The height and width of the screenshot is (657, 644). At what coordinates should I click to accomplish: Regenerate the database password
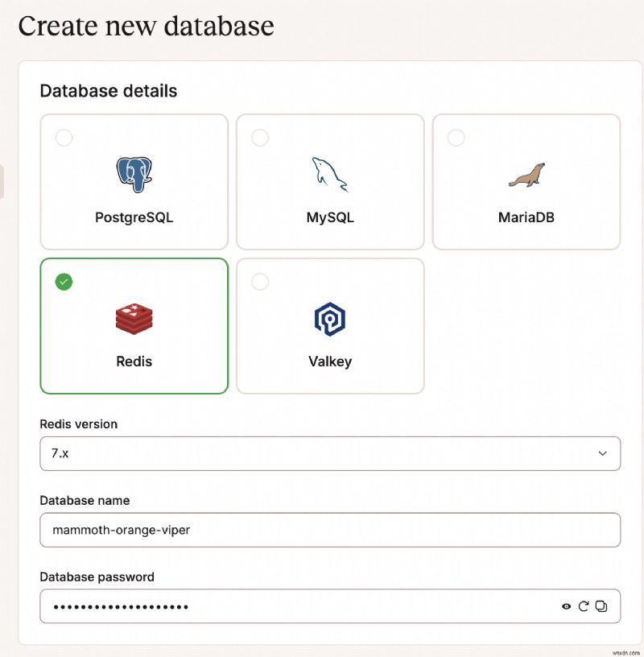(x=584, y=606)
